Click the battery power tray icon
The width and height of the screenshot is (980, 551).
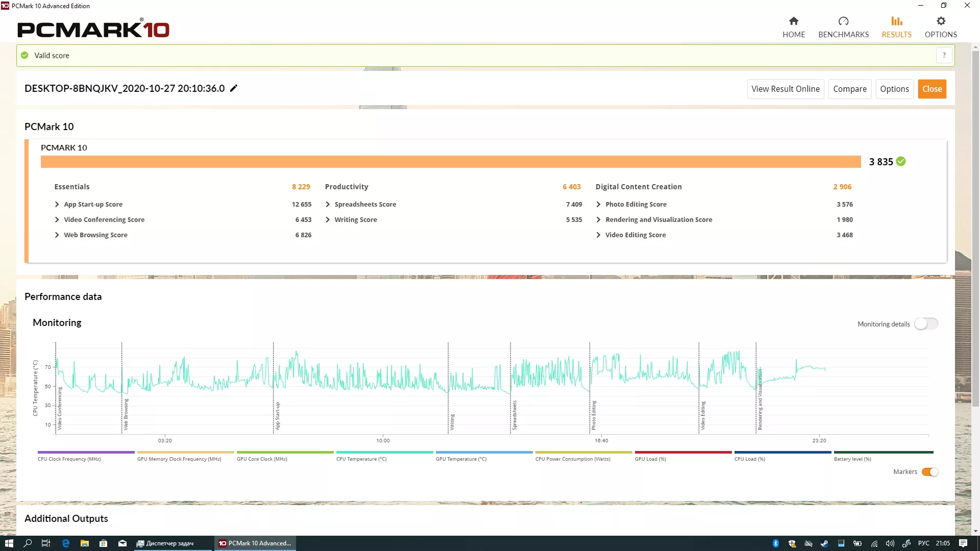point(857,543)
